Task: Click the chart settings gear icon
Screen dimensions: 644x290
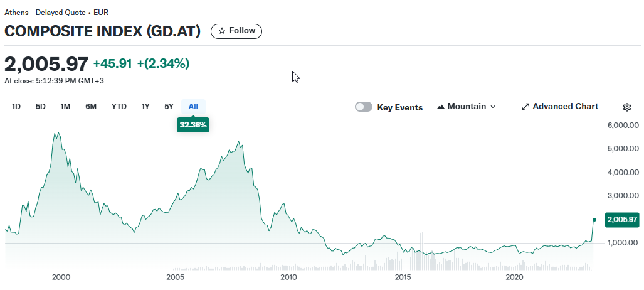Action: [x=626, y=107]
